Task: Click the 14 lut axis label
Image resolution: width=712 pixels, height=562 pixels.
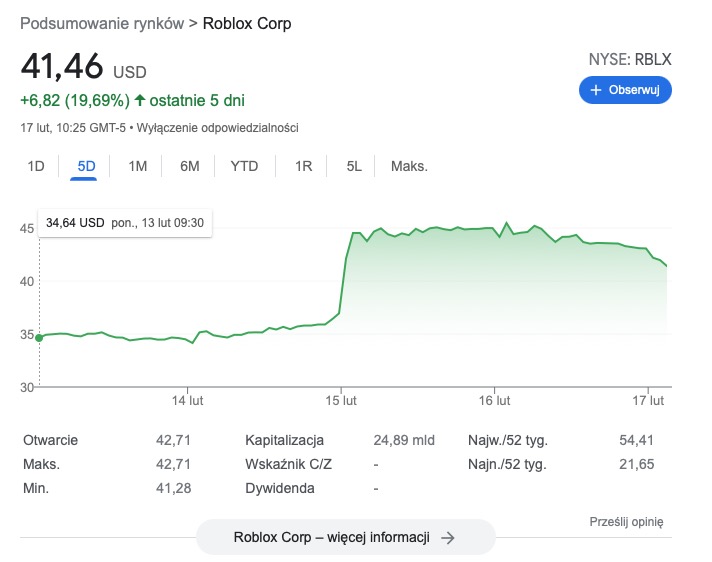Action: (x=188, y=401)
